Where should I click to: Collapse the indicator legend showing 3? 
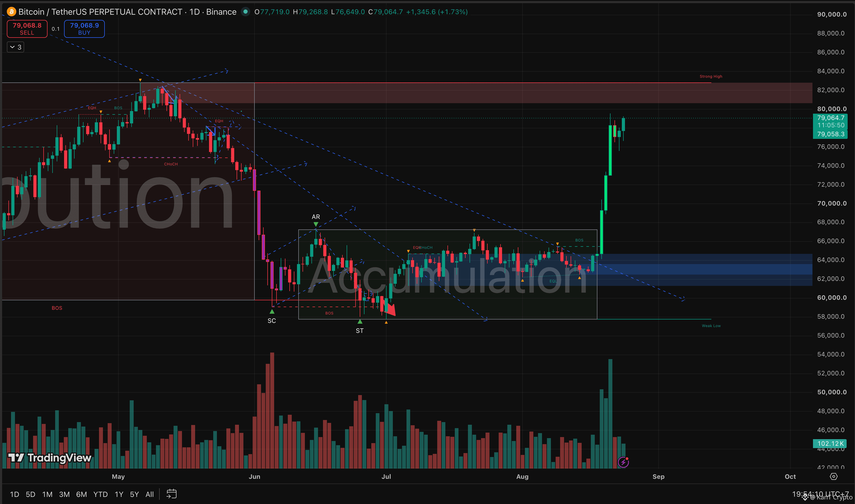click(16, 47)
